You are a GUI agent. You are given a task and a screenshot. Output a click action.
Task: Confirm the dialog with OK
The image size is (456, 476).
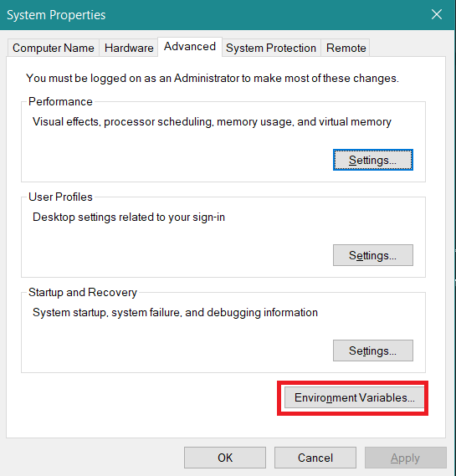pyautogui.click(x=225, y=458)
